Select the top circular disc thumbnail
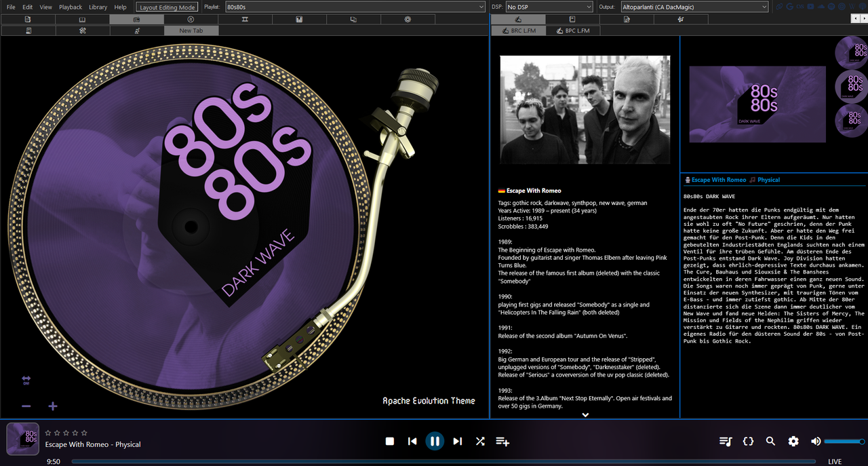 click(851, 52)
